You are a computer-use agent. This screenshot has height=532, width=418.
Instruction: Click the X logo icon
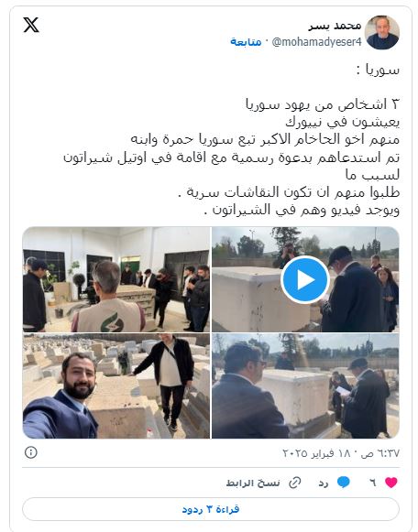tap(31, 25)
